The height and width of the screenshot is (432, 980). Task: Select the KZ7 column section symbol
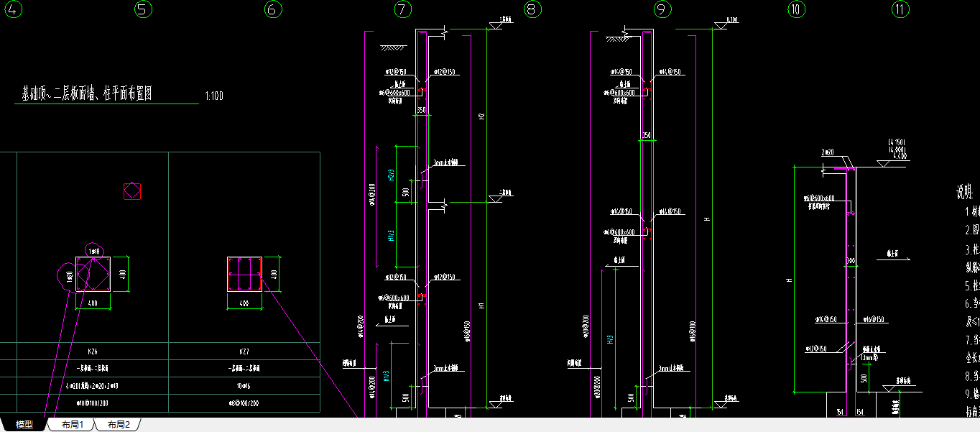pyautogui.click(x=244, y=274)
